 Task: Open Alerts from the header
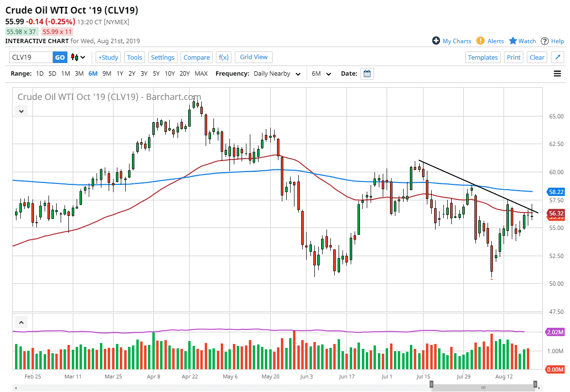tap(490, 41)
